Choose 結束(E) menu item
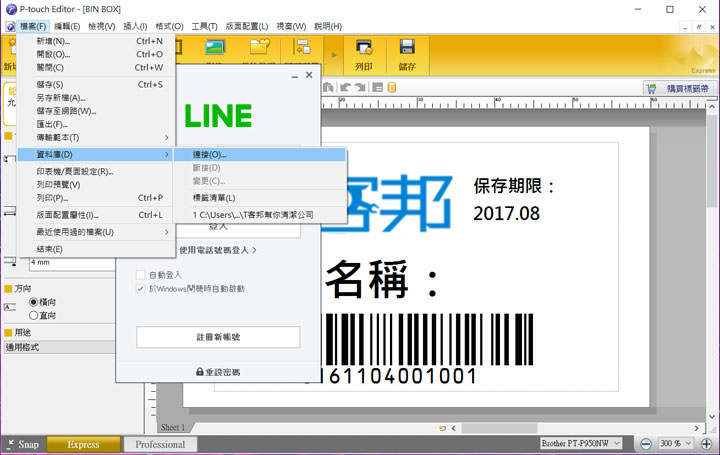 click(x=96, y=249)
